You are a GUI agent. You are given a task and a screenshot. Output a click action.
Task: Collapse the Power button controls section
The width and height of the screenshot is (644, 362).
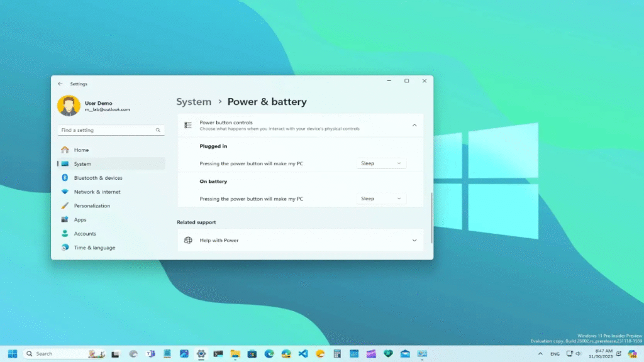pyautogui.click(x=414, y=125)
